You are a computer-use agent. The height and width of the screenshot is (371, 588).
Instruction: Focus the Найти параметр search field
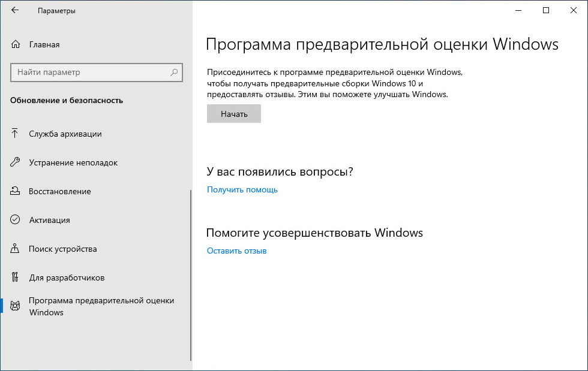[97, 72]
